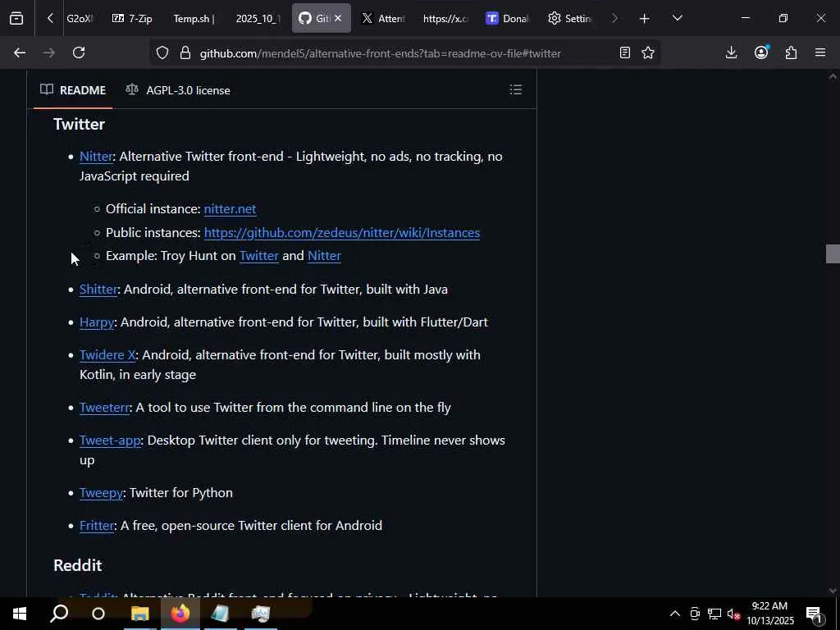
Task: Click the Reddit section heading
Action: [78, 565]
